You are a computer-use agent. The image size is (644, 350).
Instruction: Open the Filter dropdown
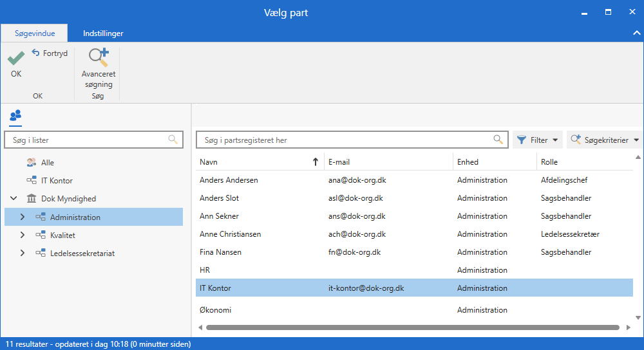pos(537,140)
